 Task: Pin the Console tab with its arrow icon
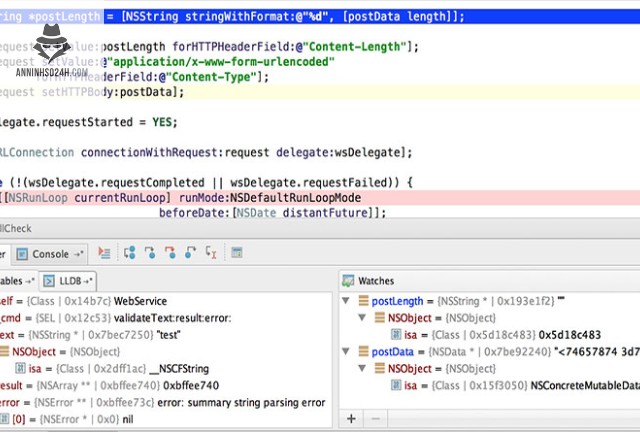coord(78,254)
